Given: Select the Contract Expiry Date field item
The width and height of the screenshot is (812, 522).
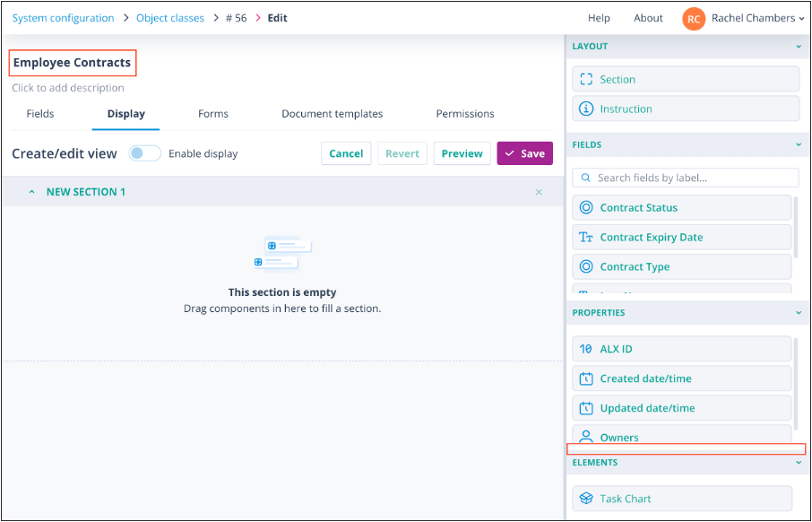Looking at the screenshot, I should click(x=681, y=237).
